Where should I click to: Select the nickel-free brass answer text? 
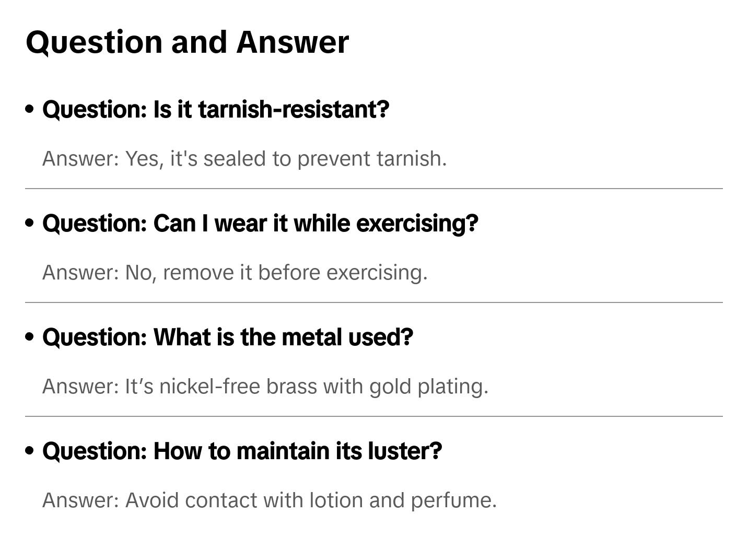pos(265,387)
